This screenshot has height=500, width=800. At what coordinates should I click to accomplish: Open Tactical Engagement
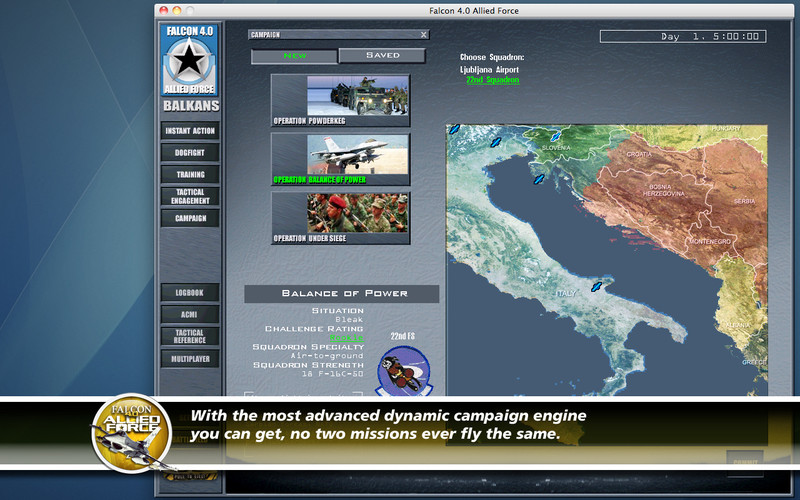(x=190, y=196)
